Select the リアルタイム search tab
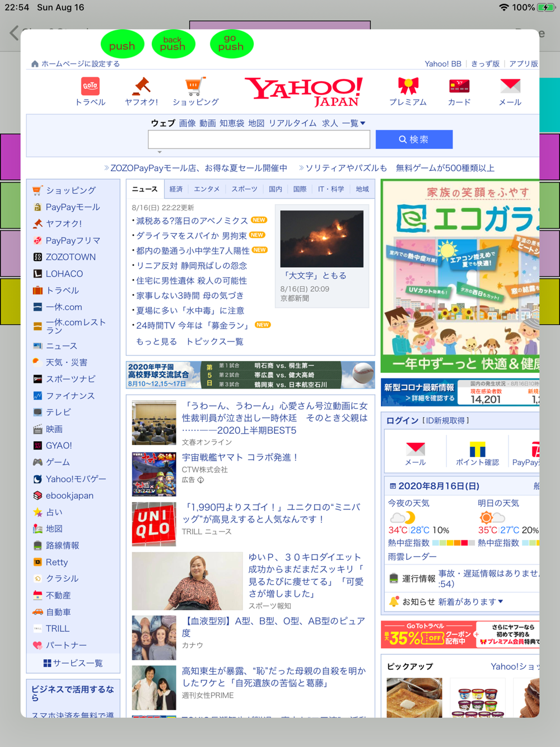Screen dimensions: 560x747 [292, 123]
